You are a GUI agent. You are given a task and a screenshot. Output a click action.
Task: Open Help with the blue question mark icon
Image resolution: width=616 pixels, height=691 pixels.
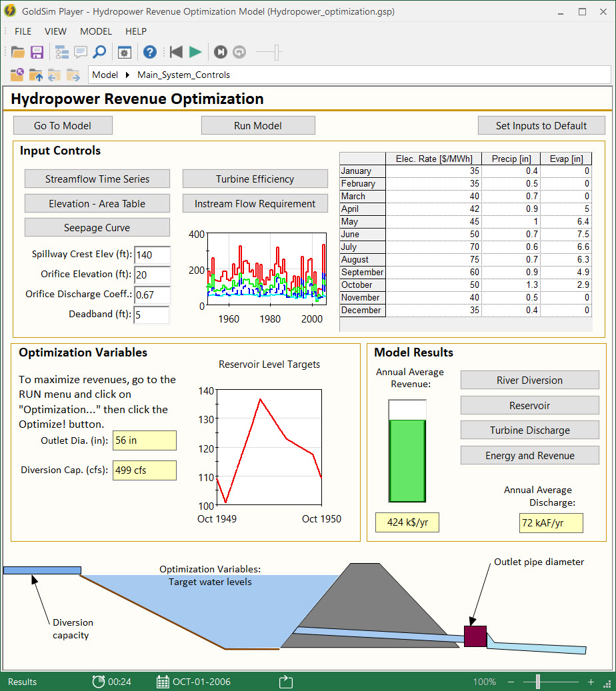(x=150, y=52)
